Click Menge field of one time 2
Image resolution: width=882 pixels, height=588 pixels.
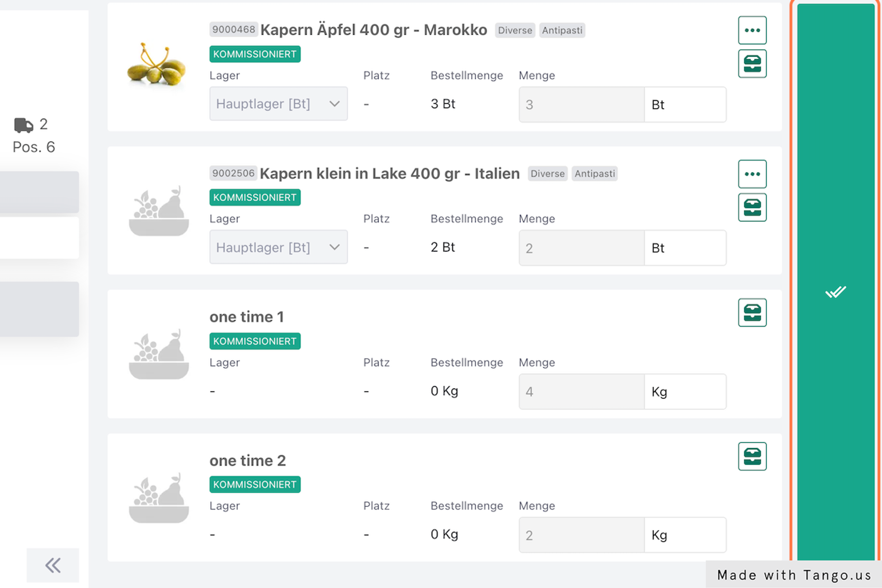coord(581,535)
